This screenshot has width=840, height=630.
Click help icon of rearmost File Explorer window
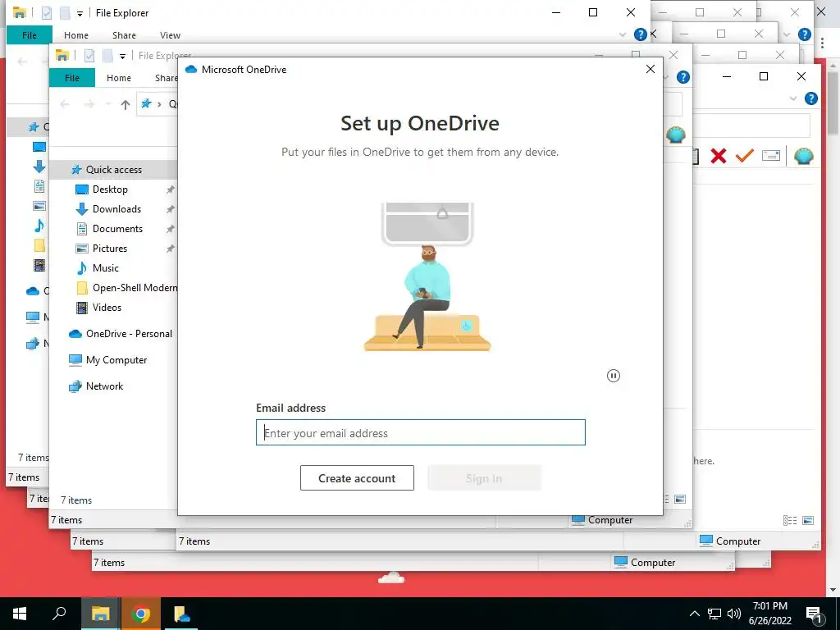640,34
